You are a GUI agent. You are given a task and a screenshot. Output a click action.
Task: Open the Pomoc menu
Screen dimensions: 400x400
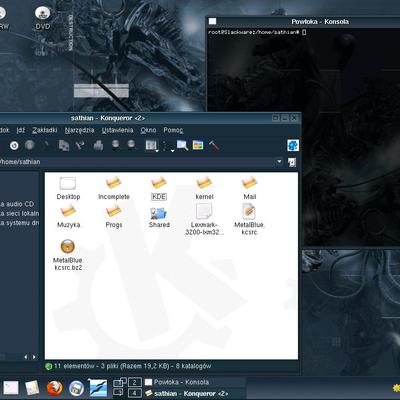[x=173, y=130]
